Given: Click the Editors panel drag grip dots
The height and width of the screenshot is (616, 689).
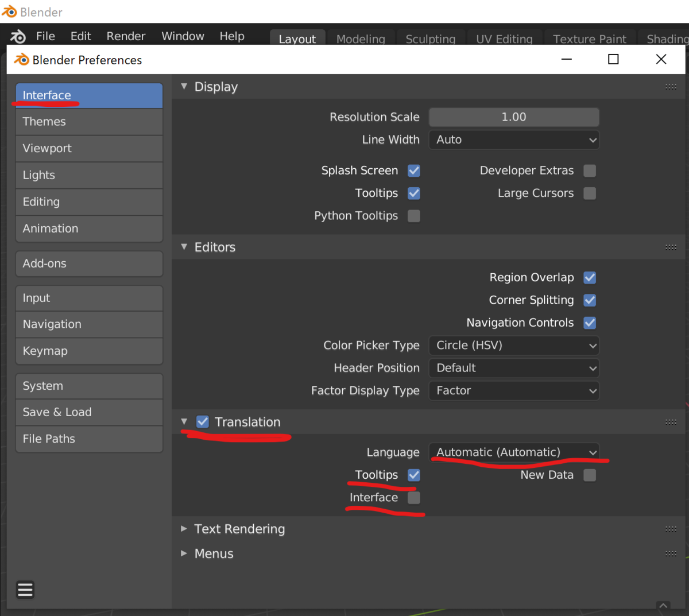Looking at the screenshot, I should click(x=671, y=247).
